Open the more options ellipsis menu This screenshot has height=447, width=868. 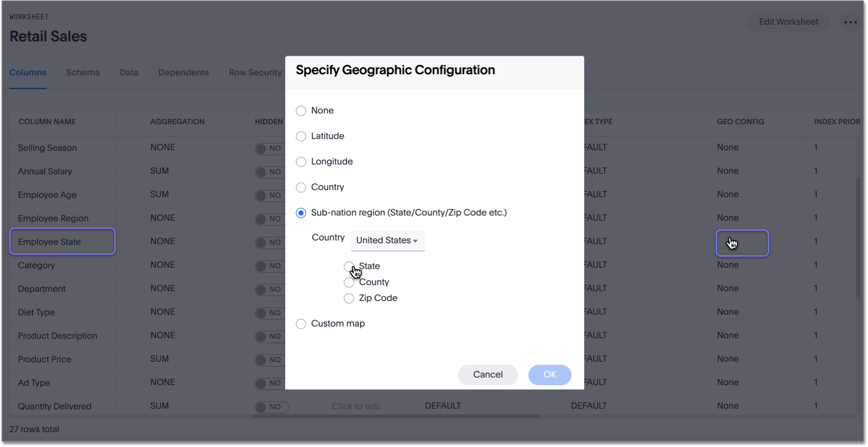click(x=851, y=22)
